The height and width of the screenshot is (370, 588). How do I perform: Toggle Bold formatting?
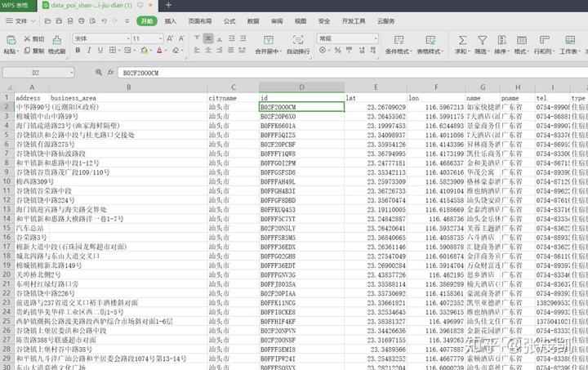(x=78, y=51)
